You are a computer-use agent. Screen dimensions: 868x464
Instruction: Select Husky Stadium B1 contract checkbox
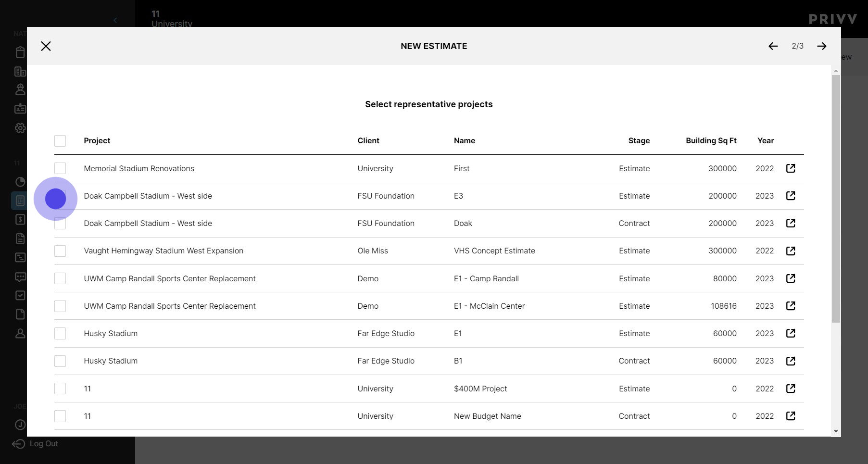click(x=60, y=361)
